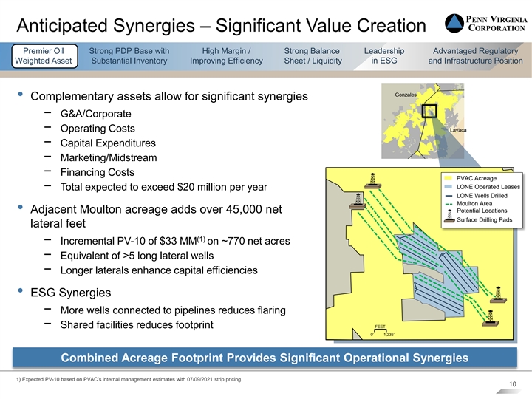Viewport: 532px width, 399px height.
Task: Click the second drilling rig icon near left edge
Action: [x=358, y=201]
